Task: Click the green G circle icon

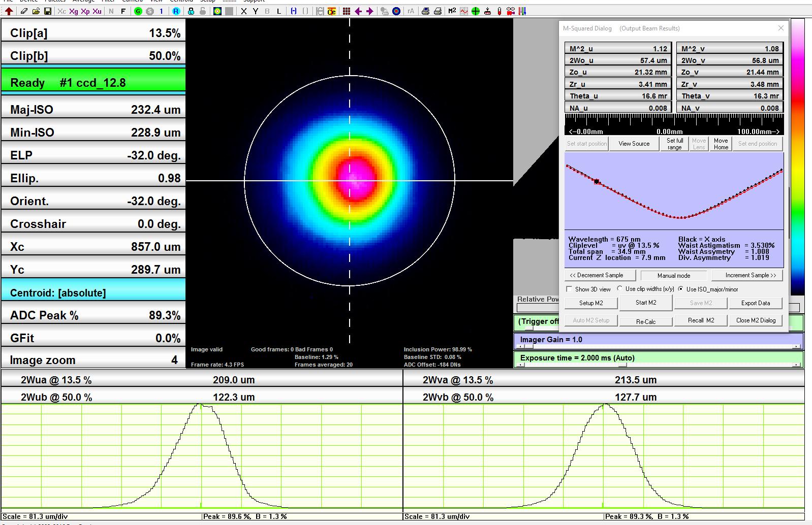Action: point(138,11)
